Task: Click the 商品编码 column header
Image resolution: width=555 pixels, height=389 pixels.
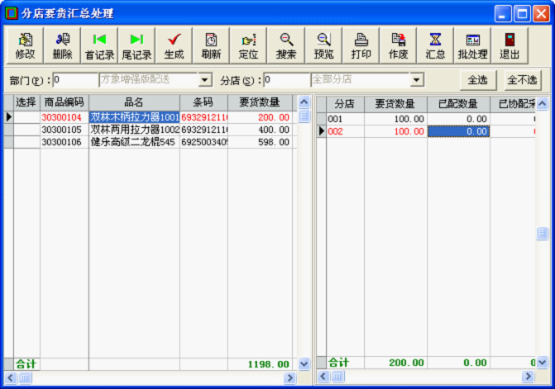Action: click(64, 103)
